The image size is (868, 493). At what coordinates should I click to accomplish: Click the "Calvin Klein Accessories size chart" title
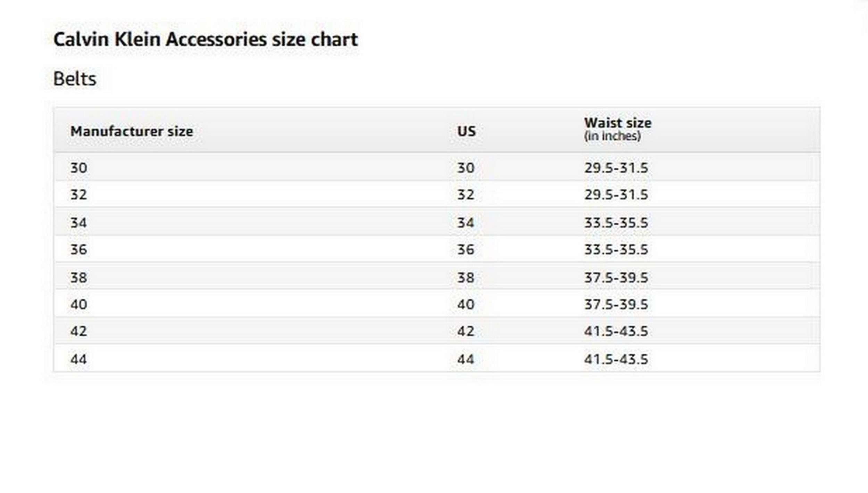[x=206, y=39]
